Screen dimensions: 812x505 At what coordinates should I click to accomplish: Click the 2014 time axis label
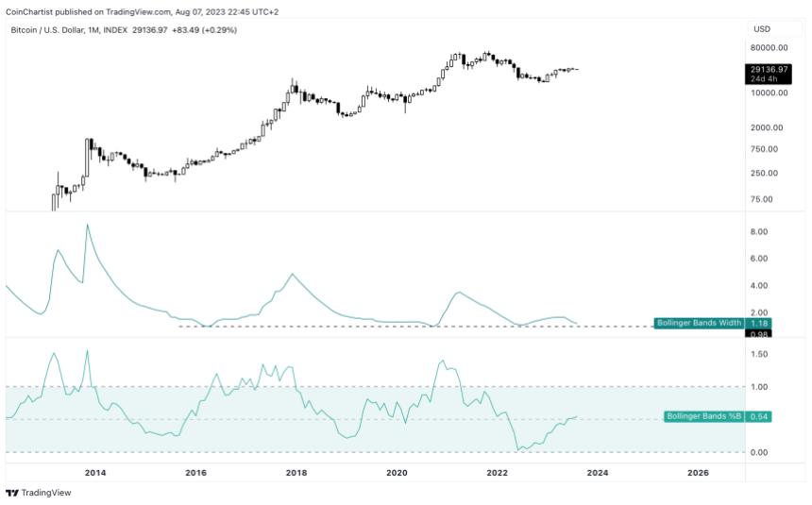[94, 472]
